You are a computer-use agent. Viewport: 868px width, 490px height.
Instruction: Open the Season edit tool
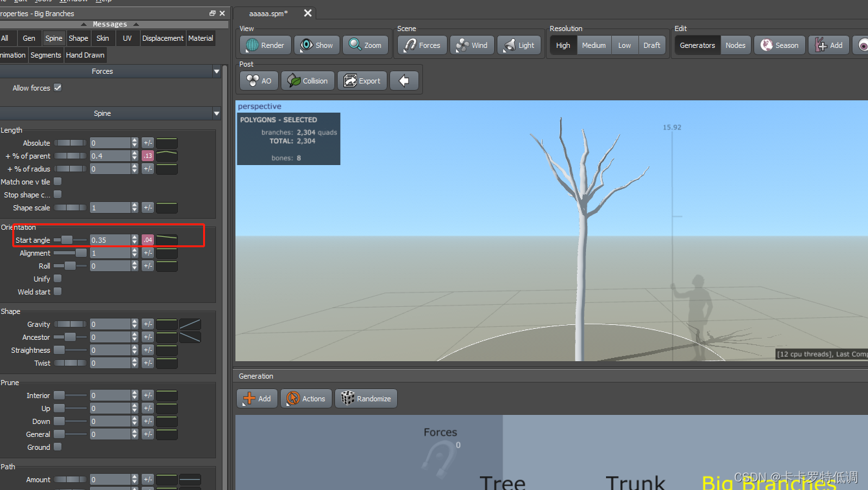pyautogui.click(x=779, y=45)
